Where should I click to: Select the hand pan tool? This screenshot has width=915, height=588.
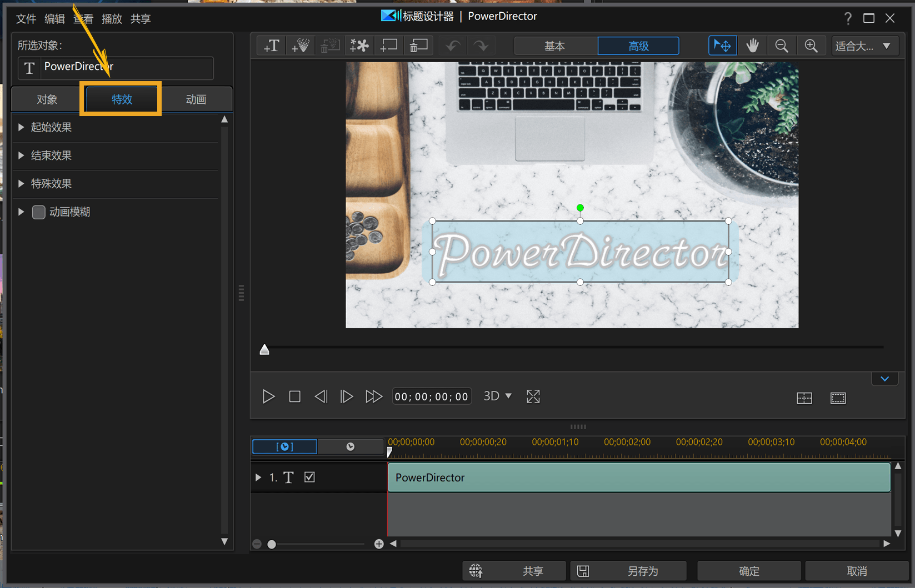[x=752, y=46]
